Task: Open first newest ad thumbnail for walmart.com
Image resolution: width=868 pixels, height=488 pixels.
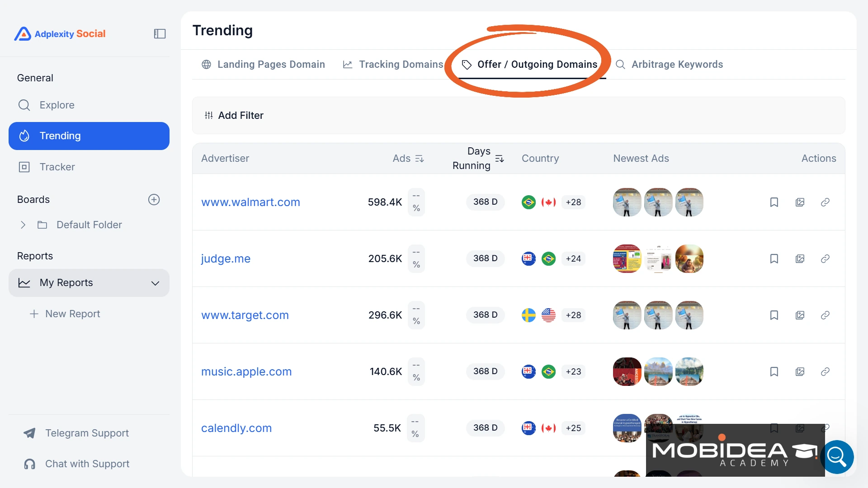Action: point(627,202)
